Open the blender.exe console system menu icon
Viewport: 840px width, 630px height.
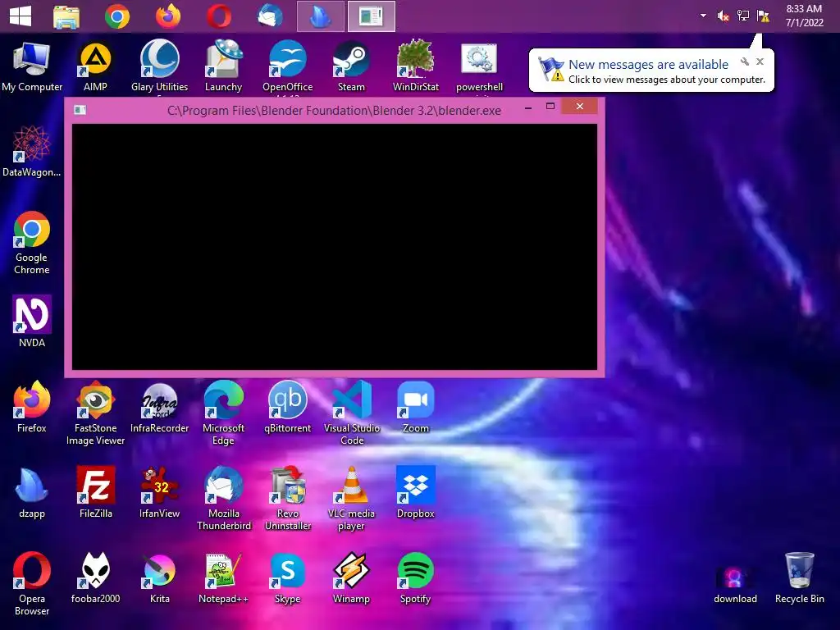[80, 110]
